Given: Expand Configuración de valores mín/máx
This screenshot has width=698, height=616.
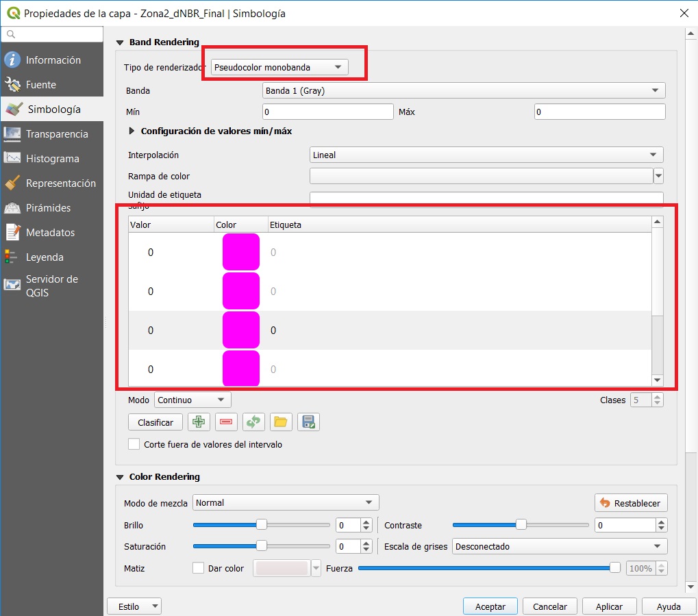Looking at the screenshot, I should click(x=132, y=131).
